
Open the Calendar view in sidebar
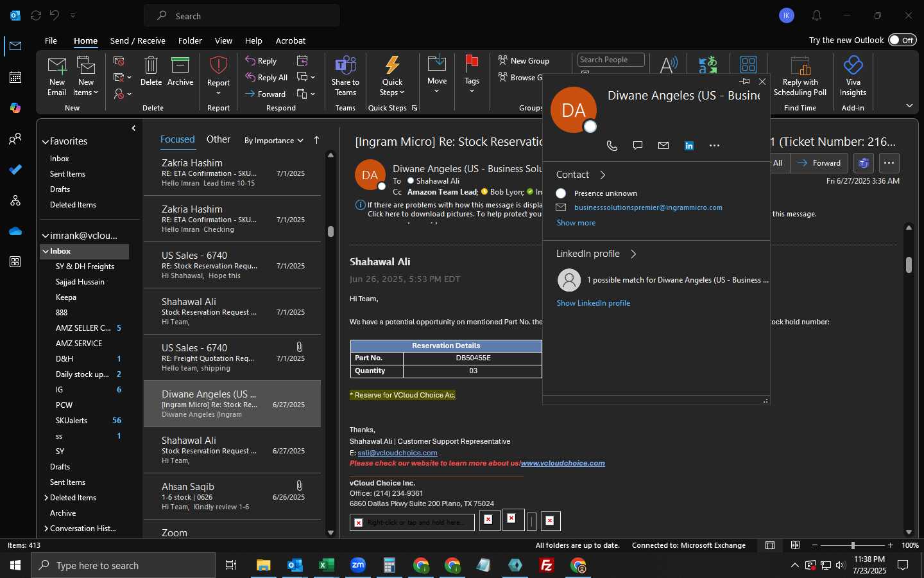(x=15, y=77)
